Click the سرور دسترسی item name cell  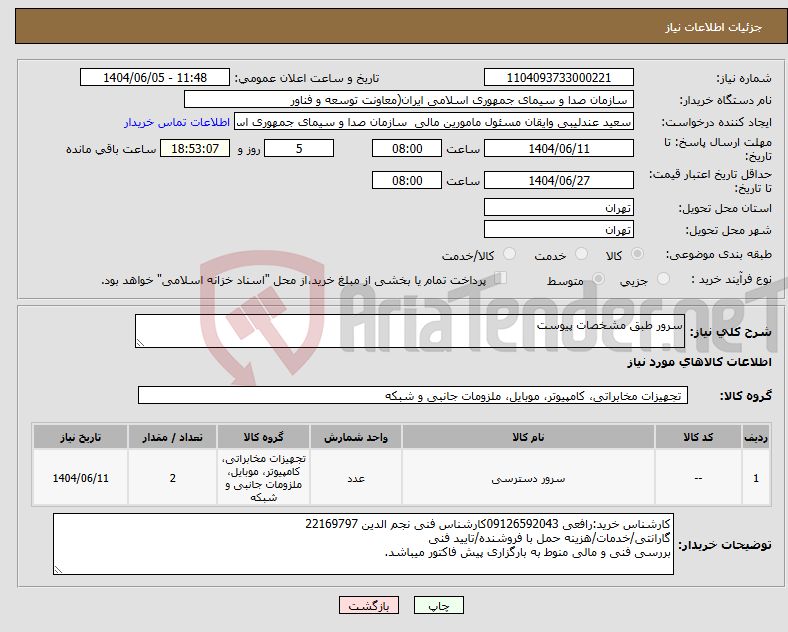pyautogui.click(x=528, y=478)
